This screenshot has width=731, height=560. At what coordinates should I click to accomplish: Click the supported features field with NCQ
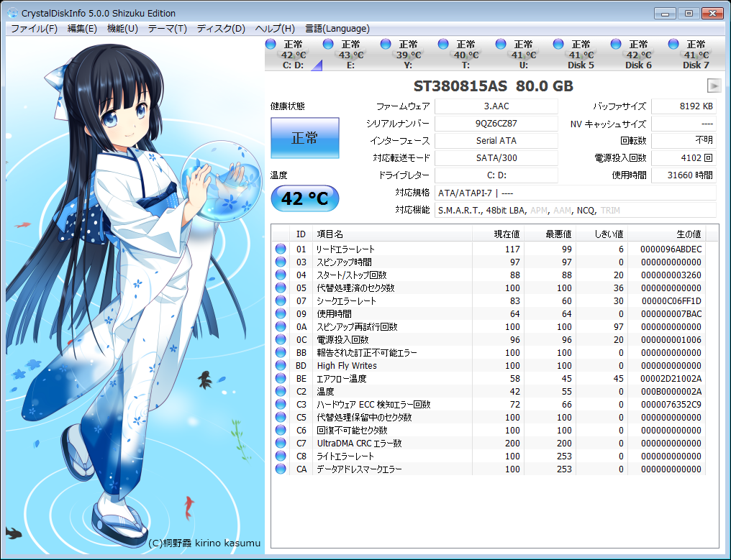click(x=576, y=210)
